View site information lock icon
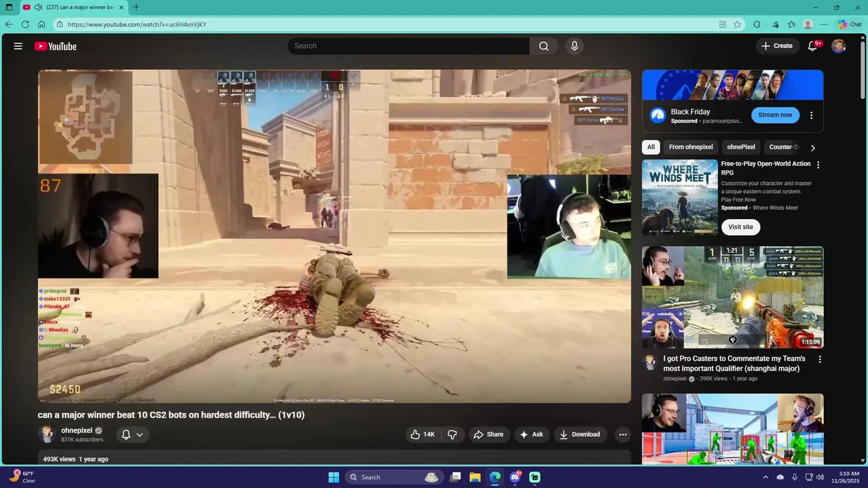Screen dimensions: 868x488 coord(60,24)
